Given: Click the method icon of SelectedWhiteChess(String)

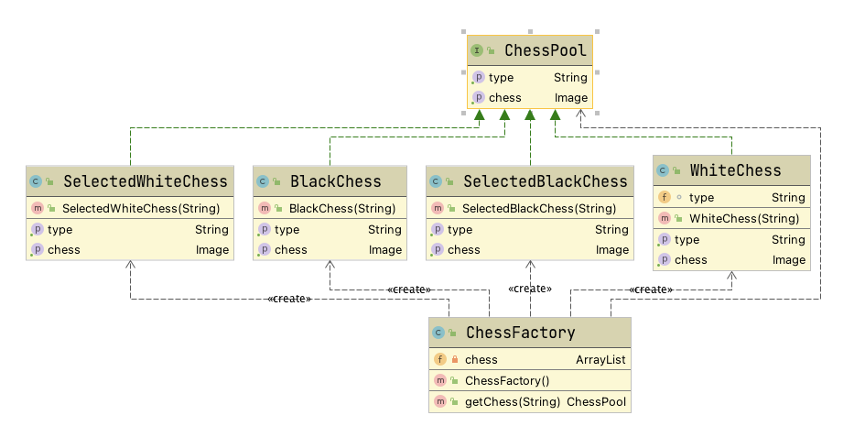Looking at the screenshot, I should click(x=38, y=208).
